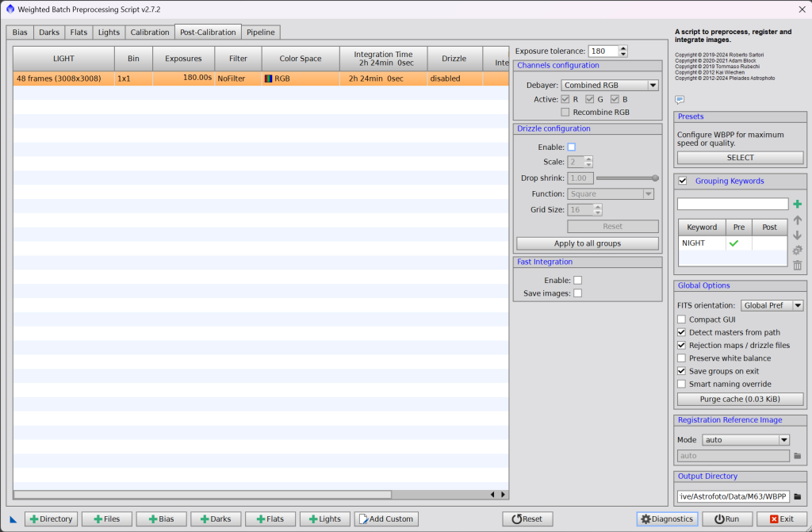This screenshot has height=532, width=812.
Task: Click the speech bubble info icon
Action: pos(680,99)
